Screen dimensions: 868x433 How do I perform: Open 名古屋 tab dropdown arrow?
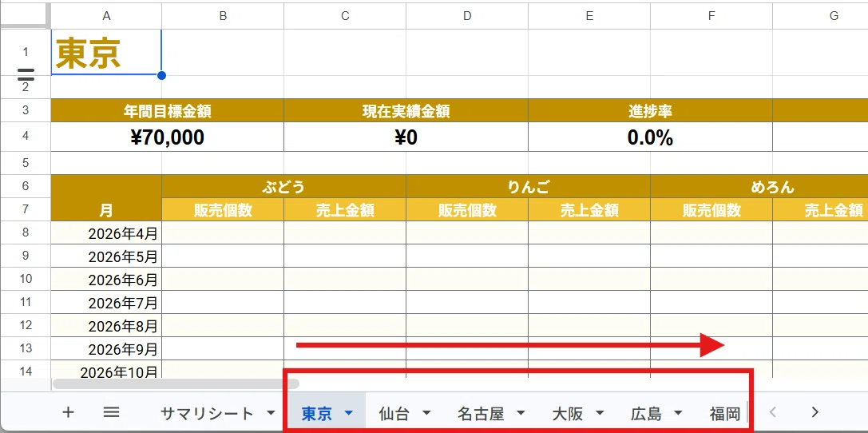[x=521, y=412]
